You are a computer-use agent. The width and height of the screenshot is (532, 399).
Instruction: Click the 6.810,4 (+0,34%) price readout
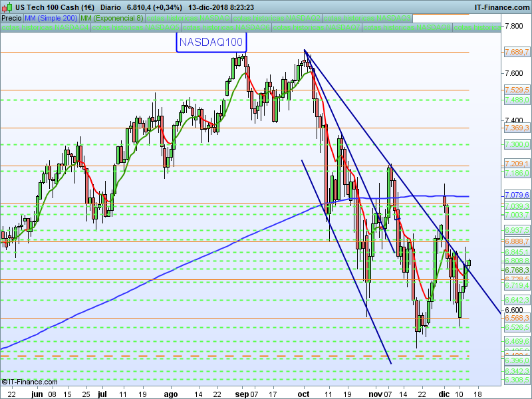point(154,7)
